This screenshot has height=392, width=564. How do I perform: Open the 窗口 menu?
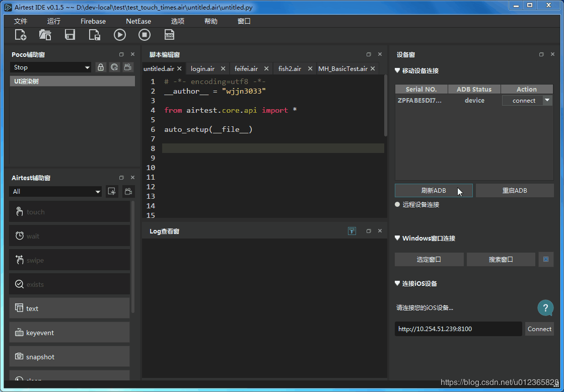pyautogui.click(x=244, y=21)
